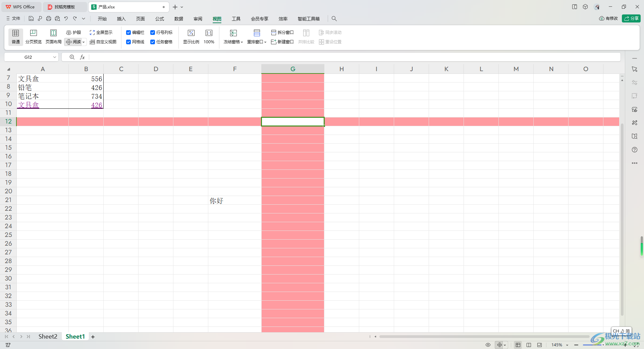Expand the Name Box dropdown arrow

[x=55, y=57]
